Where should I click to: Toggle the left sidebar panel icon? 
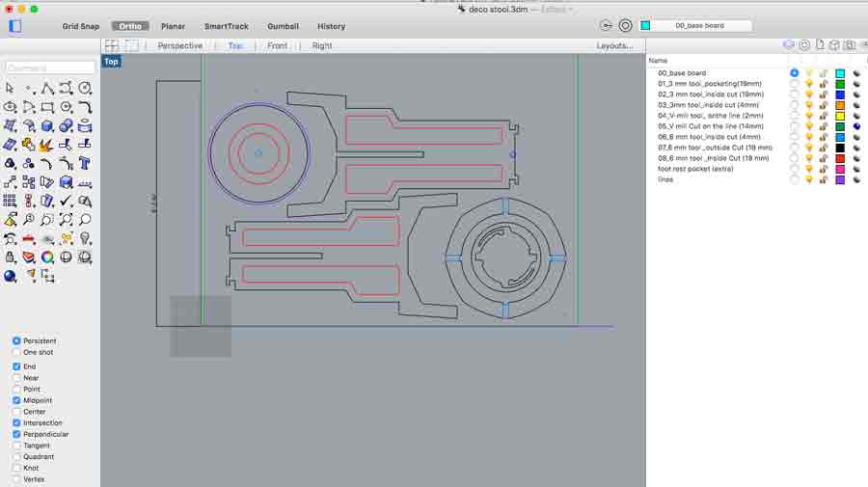(14, 26)
